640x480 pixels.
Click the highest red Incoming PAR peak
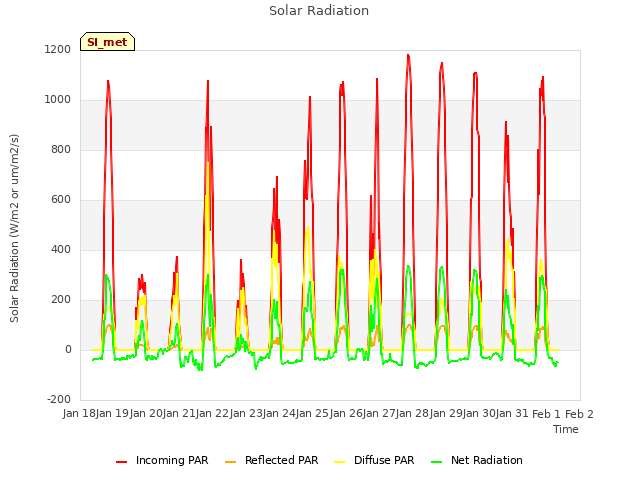[408, 56]
